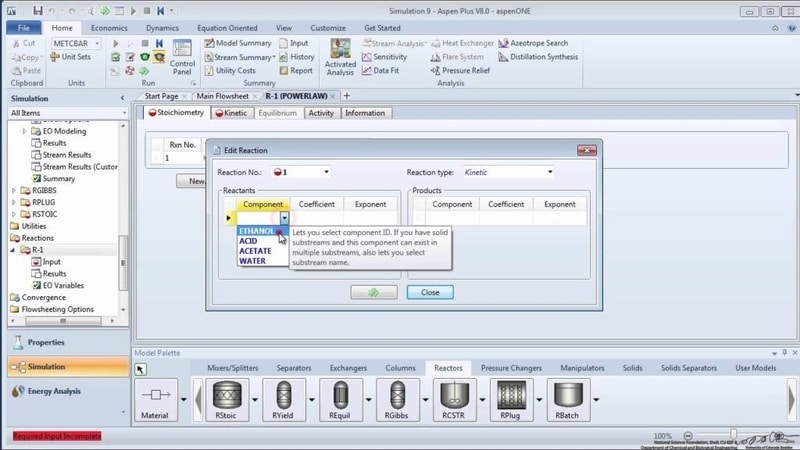The width and height of the screenshot is (800, 450).
Task: Click the green next arrow button
Action: pos(374,292)
